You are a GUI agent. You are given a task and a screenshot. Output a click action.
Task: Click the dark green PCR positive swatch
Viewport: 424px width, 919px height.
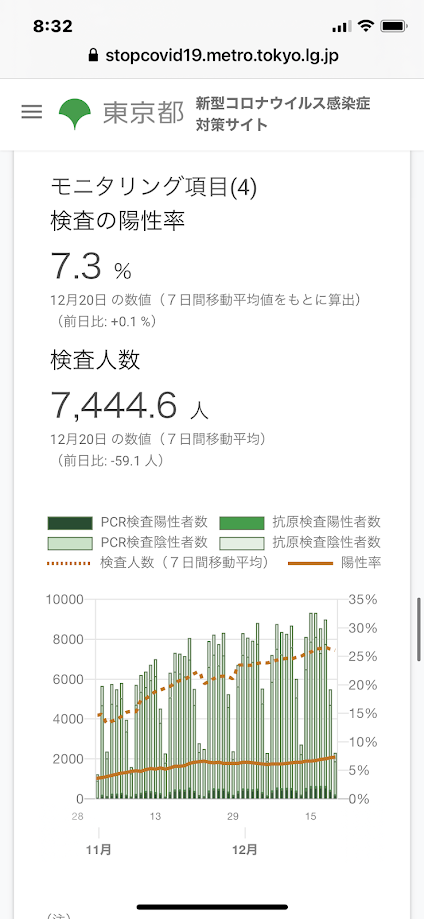coord(70,522)
